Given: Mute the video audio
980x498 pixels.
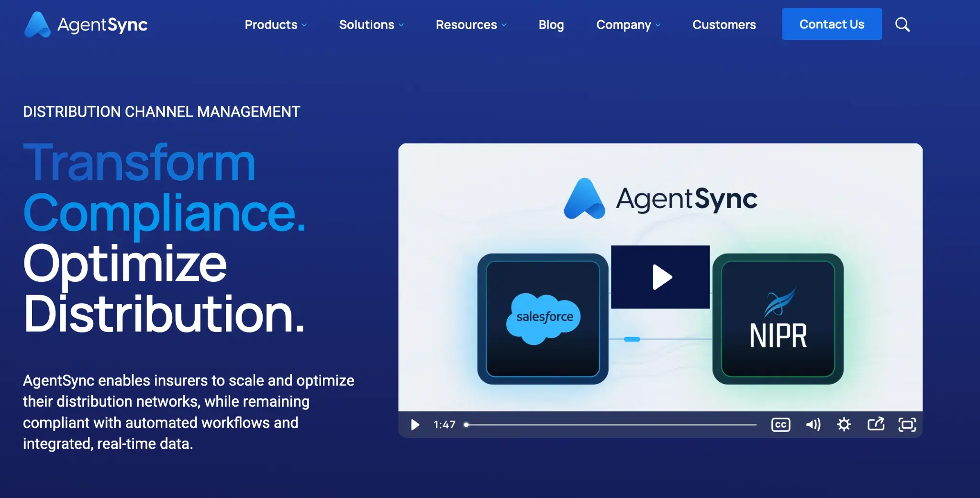Looking at the screenshot, I should pyautogui.click(x=813, y=424).
